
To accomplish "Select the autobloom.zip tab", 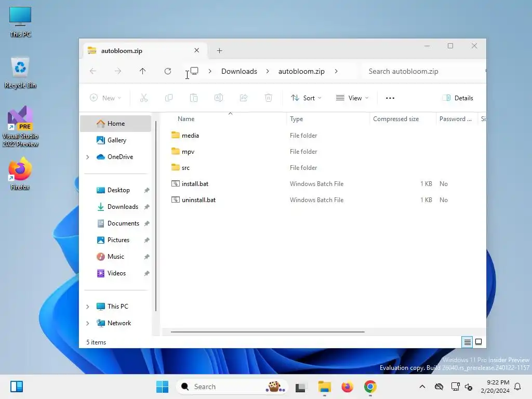I will pos(145,50).
